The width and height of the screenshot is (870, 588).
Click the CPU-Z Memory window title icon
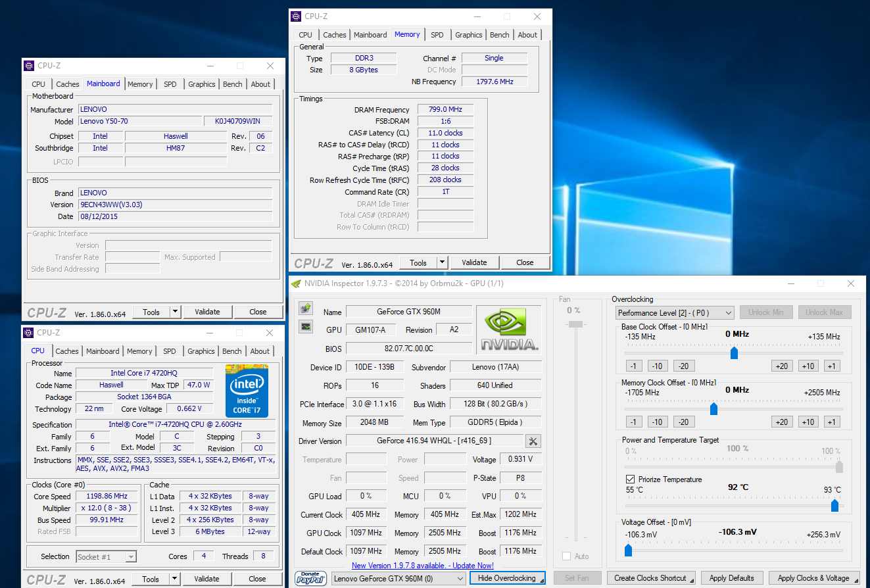[x=296, y=16]
